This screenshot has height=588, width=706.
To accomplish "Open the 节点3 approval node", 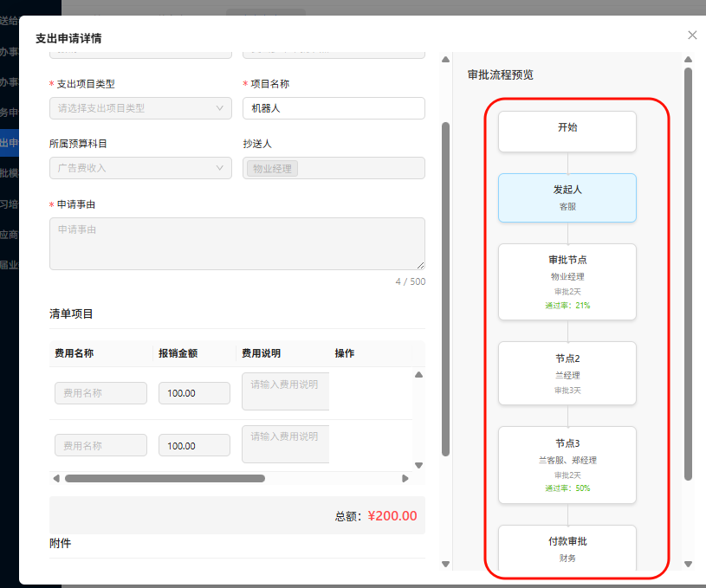I will tap(567, 464).
